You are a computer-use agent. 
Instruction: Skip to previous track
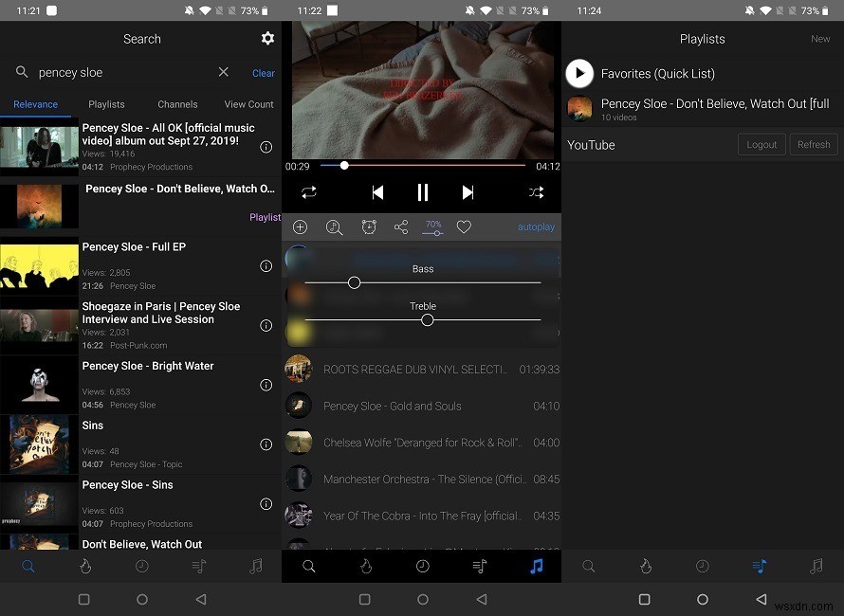coord(377,192)
